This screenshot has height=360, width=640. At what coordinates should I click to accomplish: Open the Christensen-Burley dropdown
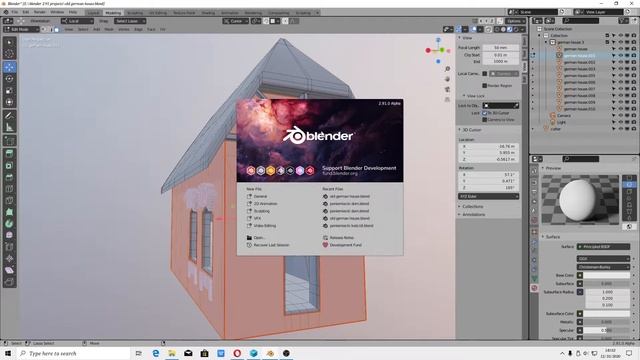click(603, 267)
